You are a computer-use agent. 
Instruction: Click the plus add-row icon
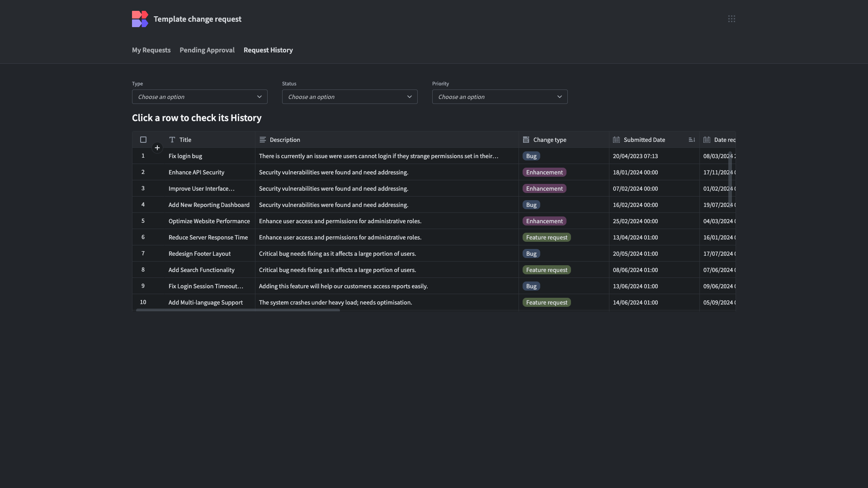coord(157,148)
